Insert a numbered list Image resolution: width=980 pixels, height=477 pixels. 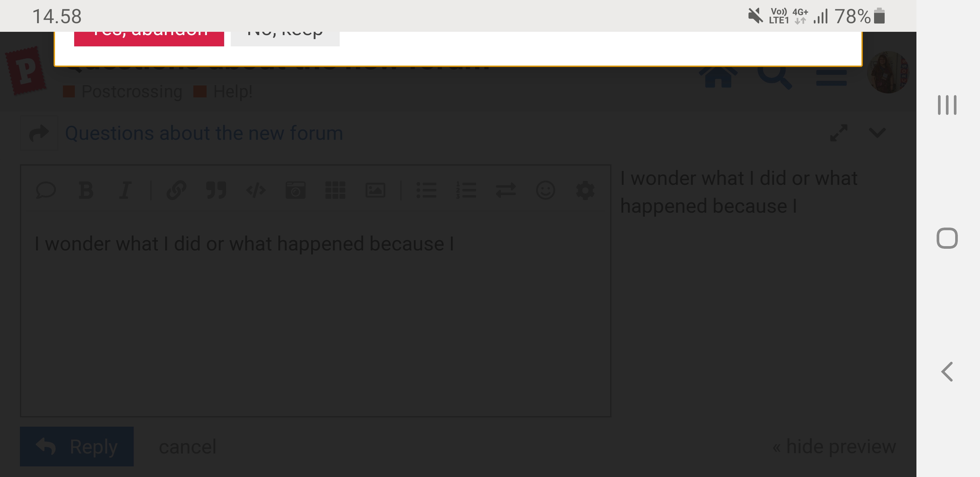(x=466, y=190)
